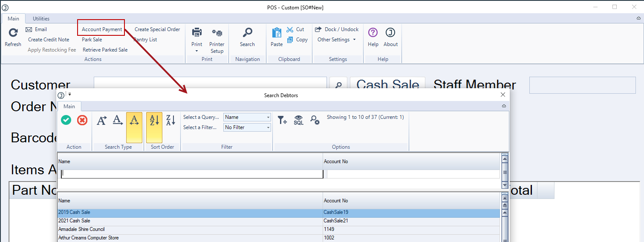This screenshot has width=644, height=242.
Task: Click Create Credit Note
Action: pyautogui.click(x=49, y=40)
